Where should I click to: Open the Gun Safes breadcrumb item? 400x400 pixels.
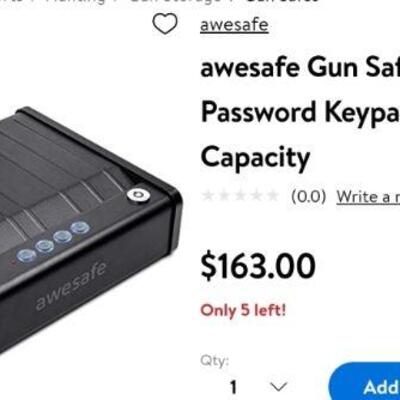282,1
